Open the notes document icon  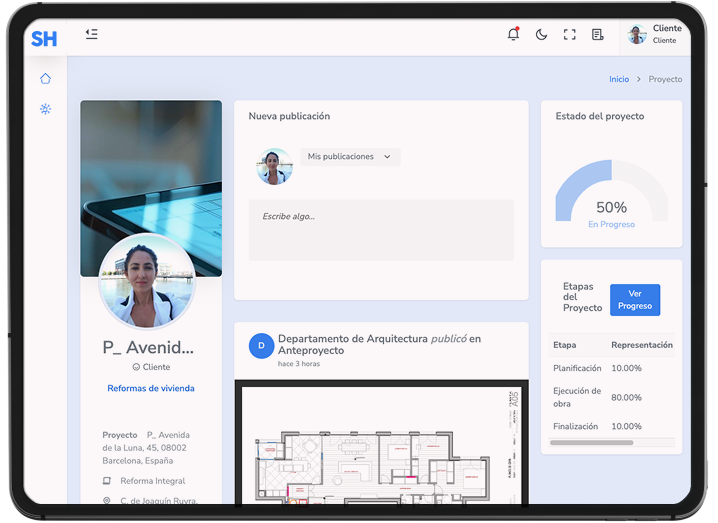click(597, 34)
